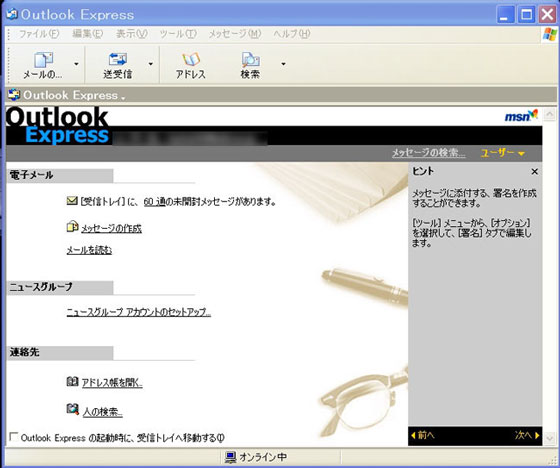The image size is (560, 468).
Task: Open the ツール(T) menu
Action: click(x=178, y=34)
